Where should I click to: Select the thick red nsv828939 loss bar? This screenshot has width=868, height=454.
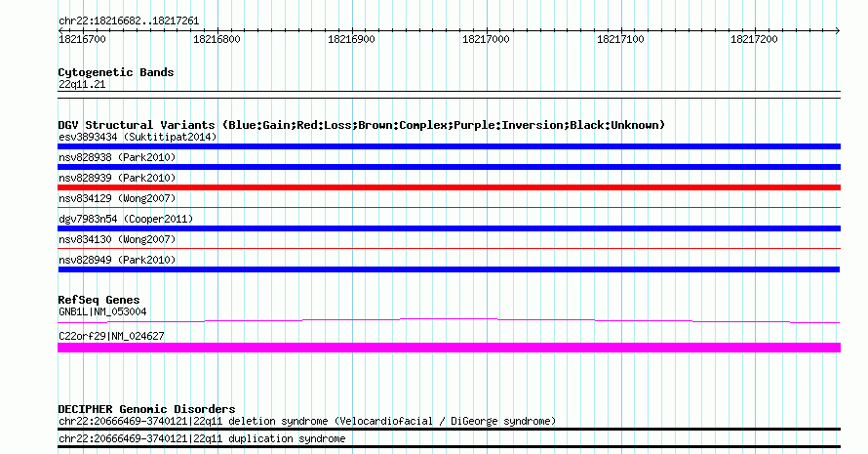pyautogui.click(x=449, y=187)
